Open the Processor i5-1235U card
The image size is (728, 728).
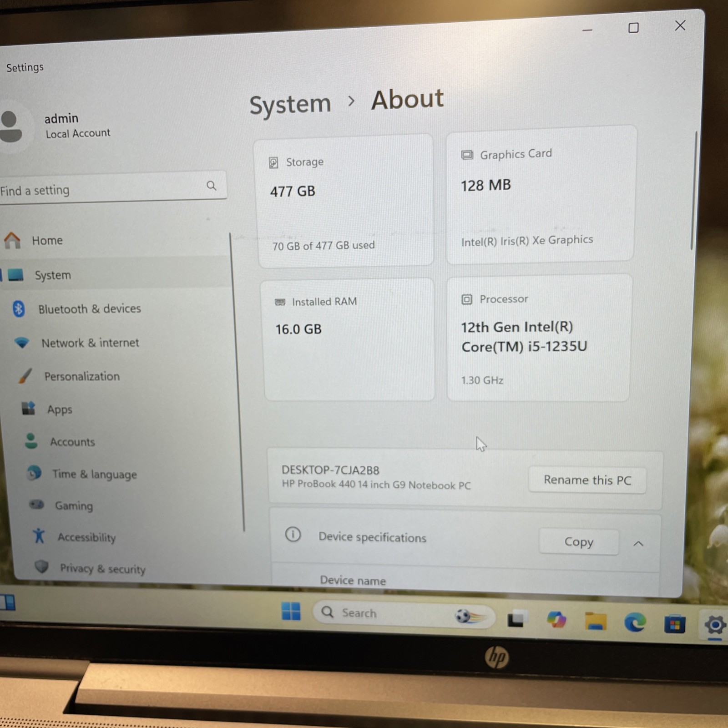coord(539,338)
